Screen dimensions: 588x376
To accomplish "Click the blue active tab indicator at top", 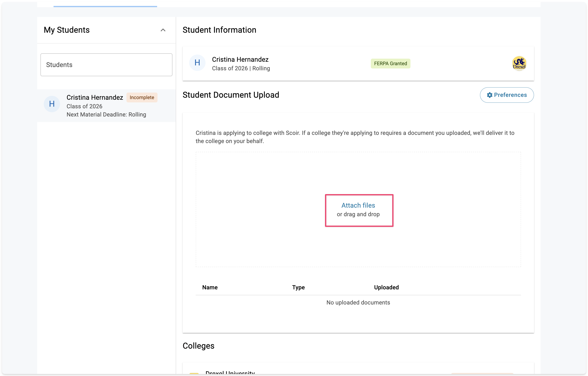I will click(x=105, y=6).
